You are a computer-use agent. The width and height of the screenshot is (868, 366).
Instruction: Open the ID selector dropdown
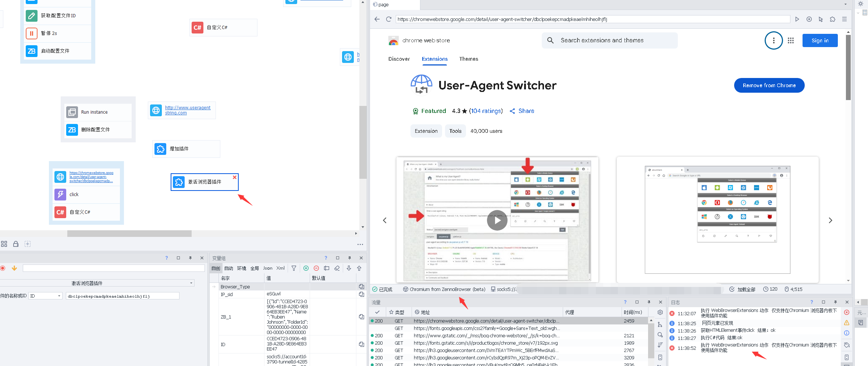tap(46, 296)
